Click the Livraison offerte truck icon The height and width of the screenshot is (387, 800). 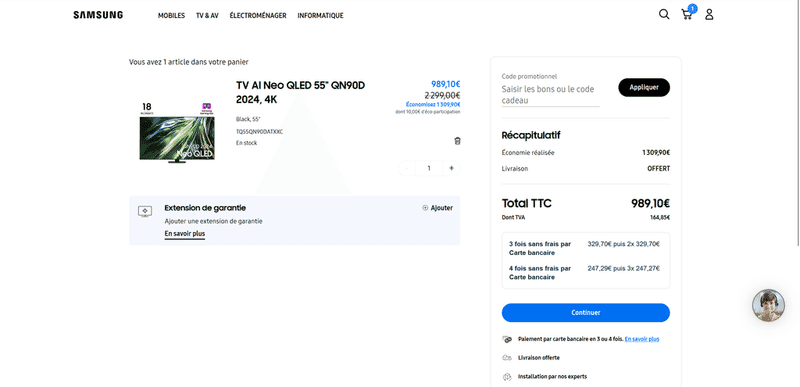(x=507, y=358)
